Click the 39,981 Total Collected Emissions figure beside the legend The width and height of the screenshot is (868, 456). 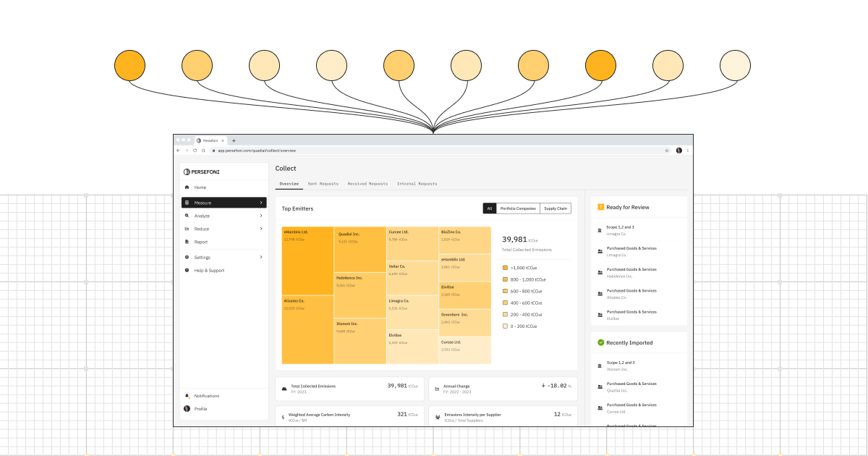514,240
